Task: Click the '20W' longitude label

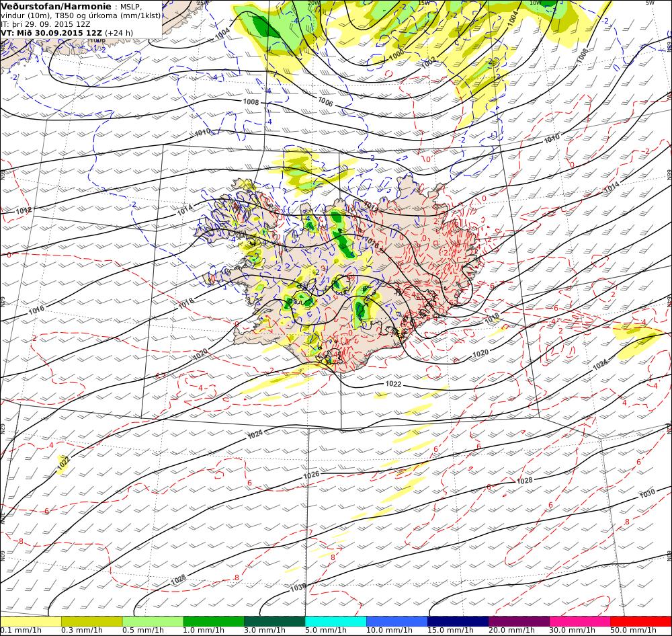Action: 314,3
